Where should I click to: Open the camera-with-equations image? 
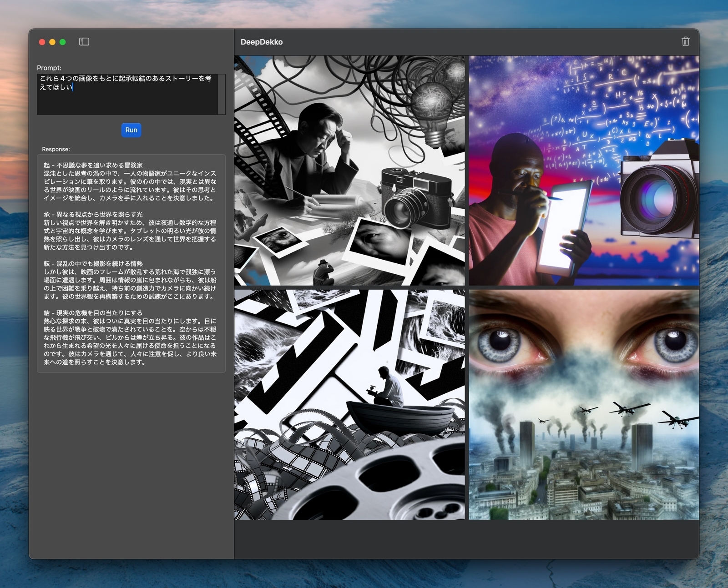coord(585,168)
